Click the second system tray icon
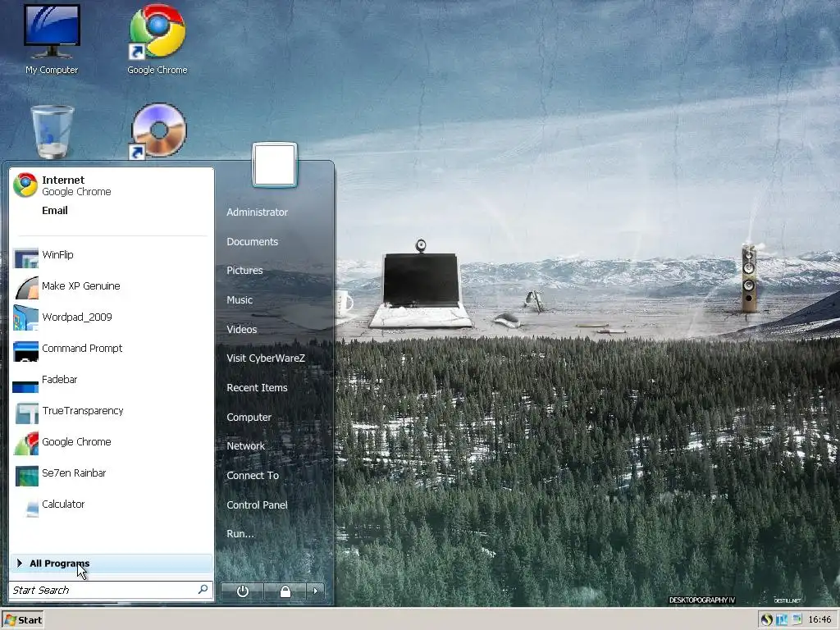This screenshot has width=840, height=630. click(x=782, y=620)
